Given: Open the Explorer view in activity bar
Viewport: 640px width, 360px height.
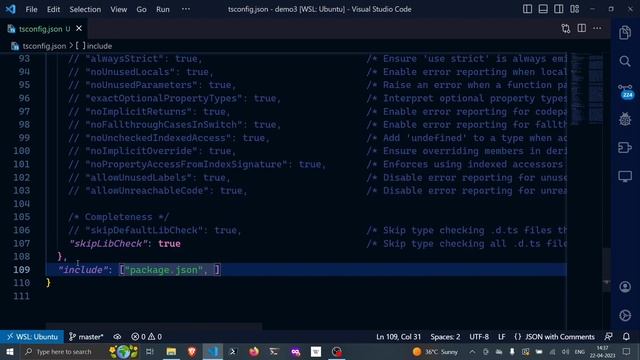Looking at the screenshot, I should coord(625,33).
